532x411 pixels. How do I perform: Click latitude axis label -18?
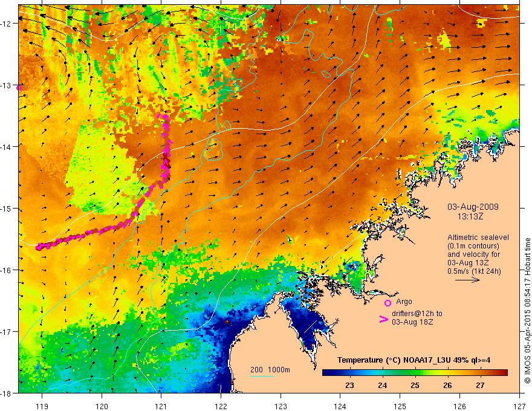tap(6, 393)
